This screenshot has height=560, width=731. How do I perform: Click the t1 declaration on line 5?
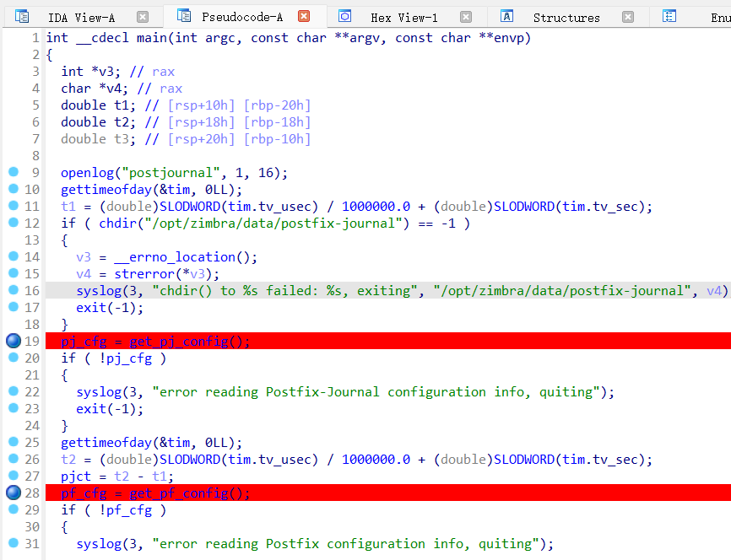click(122, 105)
